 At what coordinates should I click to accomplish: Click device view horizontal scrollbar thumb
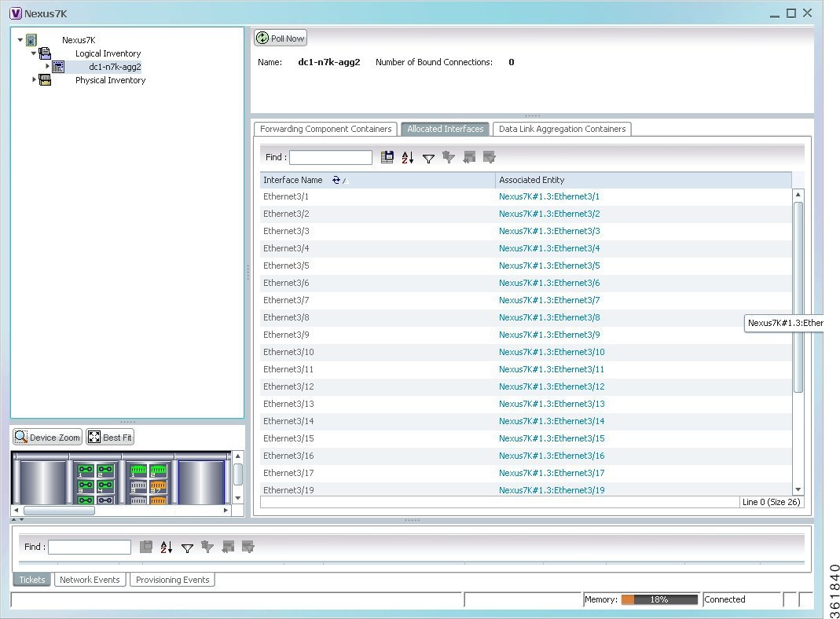(59, 511)
